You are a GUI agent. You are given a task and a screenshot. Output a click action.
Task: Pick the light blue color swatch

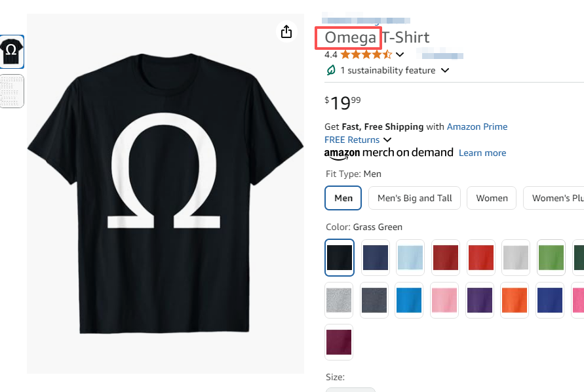pos(410,258)
